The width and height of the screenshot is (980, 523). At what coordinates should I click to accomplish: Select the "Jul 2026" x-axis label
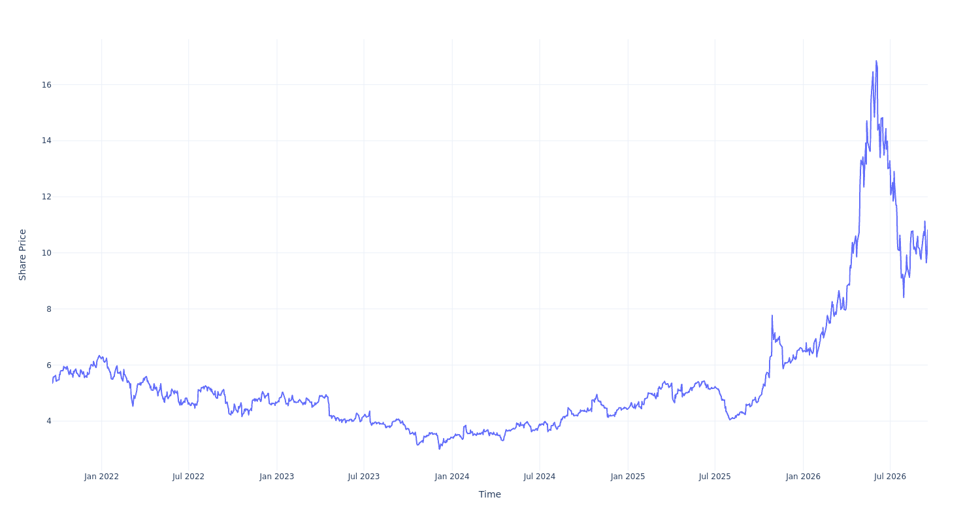click(x=890, y=477)
